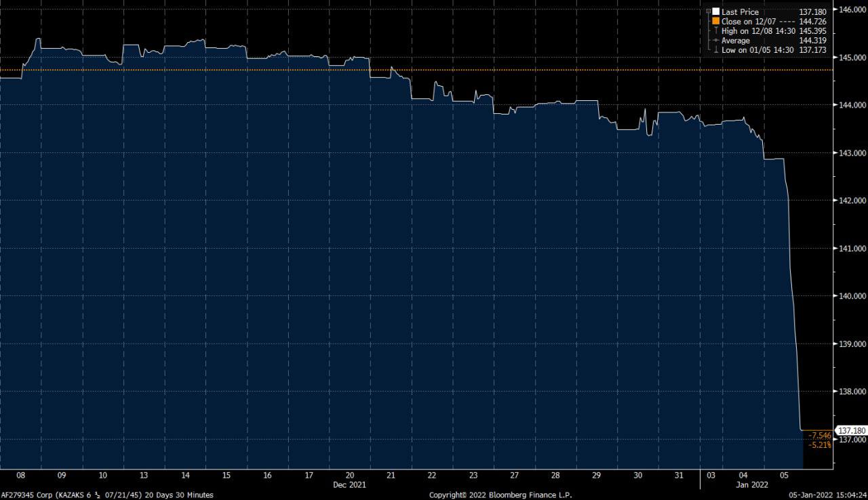Viewport: 868px width, 500px height.
Task: Click the 17 date axis label
Action: pyautogui.click(x=309, y=476)
